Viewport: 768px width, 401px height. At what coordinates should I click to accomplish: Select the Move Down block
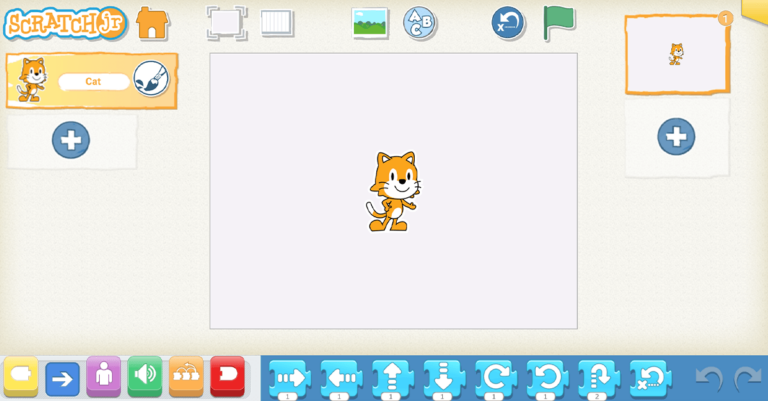pyautogui.click(x=445, y=379)
